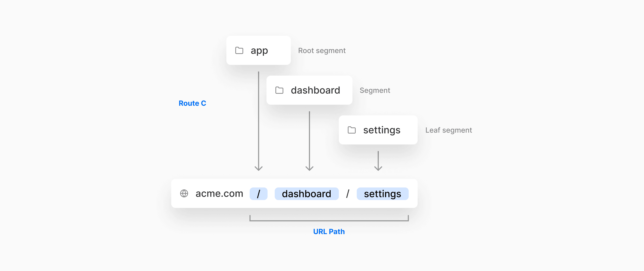Click the Route C label
Viewport: 644px width, 271px height.
pos(193,103)
